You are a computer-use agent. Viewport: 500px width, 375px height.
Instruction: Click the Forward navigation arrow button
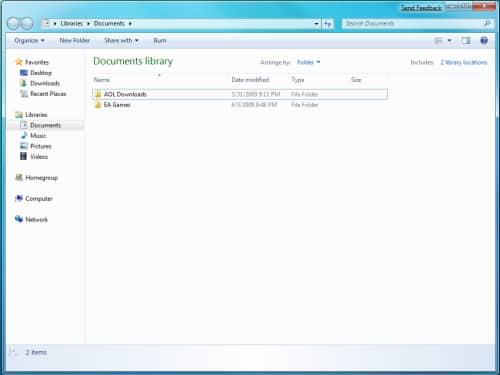click(x=27, y=23)
